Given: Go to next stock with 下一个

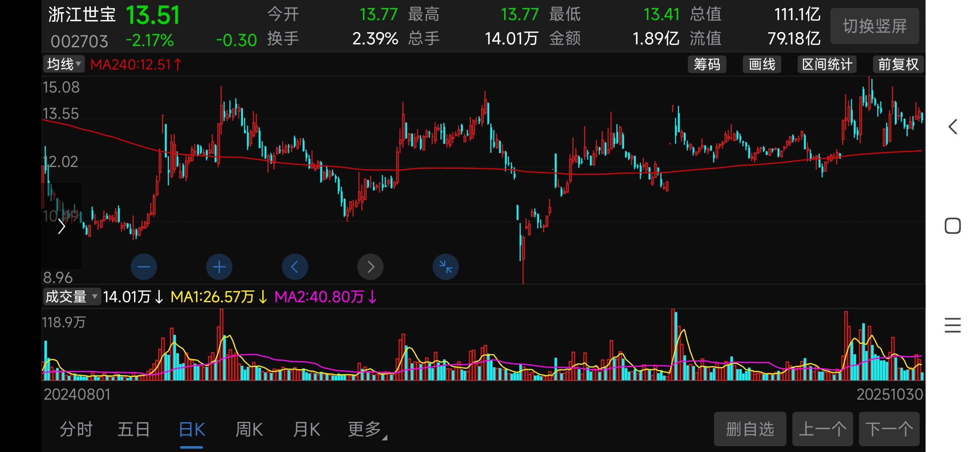Looking at the screenshot, I should tap(889, 429).
